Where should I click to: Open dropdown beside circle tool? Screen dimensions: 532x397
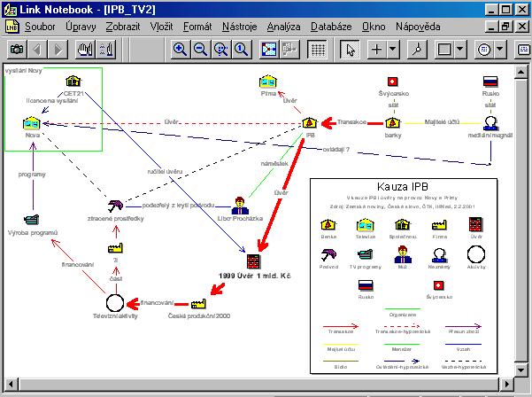point(500,50)
